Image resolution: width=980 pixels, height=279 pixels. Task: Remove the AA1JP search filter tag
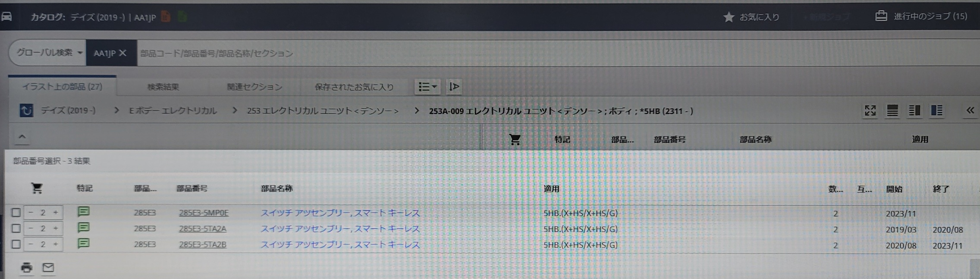[122, 53]
